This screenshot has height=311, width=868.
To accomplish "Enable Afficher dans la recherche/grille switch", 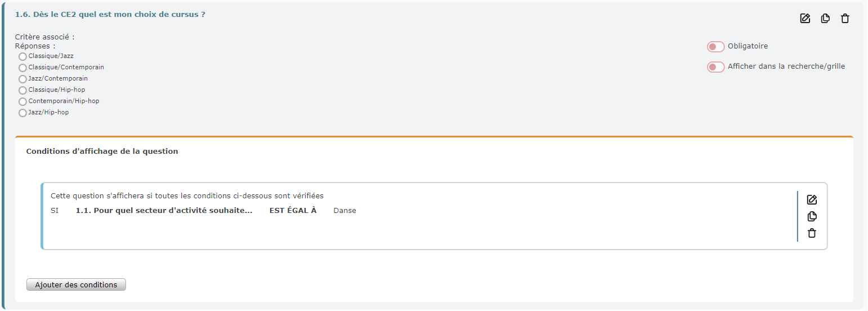I will click(x=715, y=67).
